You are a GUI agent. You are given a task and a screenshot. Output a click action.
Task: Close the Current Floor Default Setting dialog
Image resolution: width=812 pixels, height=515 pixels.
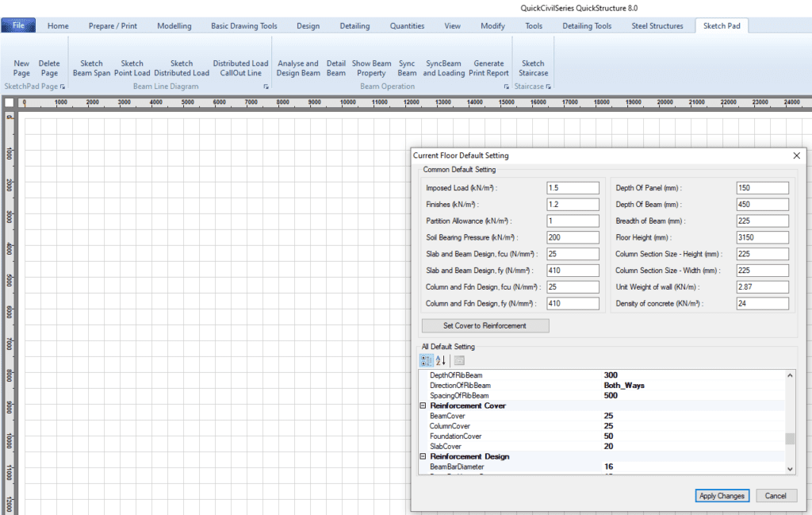(x=796, y=156)
